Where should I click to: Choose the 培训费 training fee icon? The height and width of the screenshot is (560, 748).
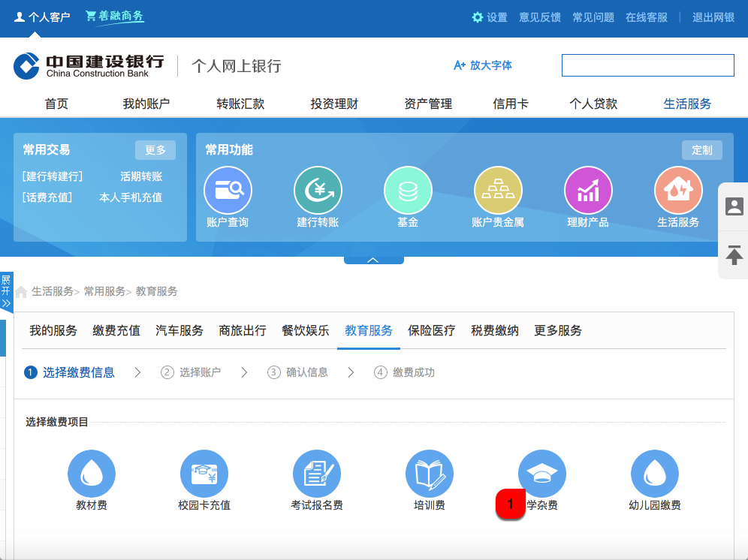point(430,474)
